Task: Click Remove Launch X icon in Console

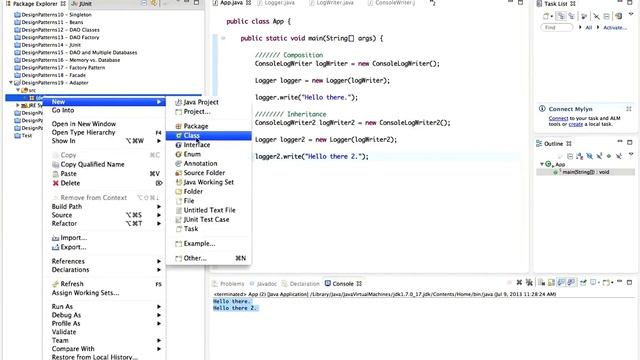Action: tap(519, 282)
